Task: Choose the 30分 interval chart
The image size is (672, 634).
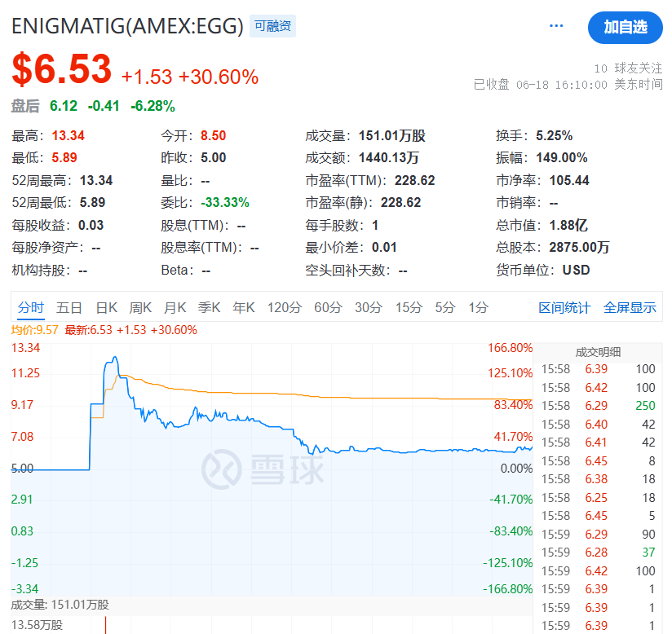Action: pyautogui.click(x=368, y=307)
